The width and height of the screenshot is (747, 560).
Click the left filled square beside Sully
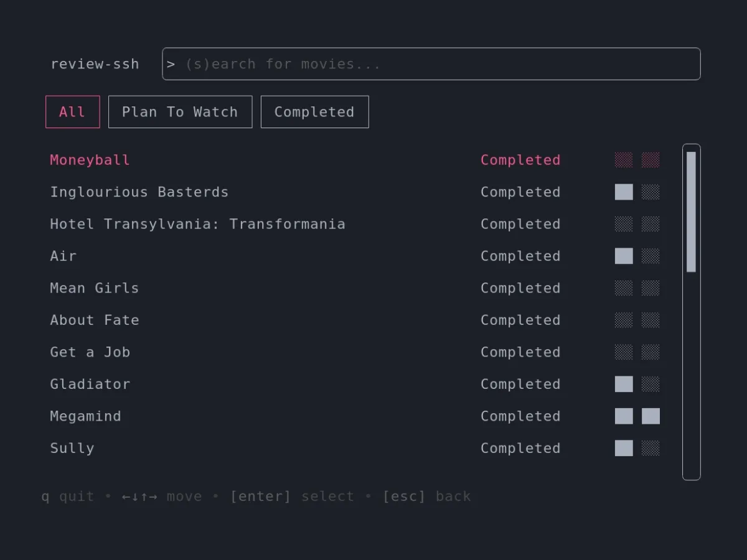click(624, 449)
